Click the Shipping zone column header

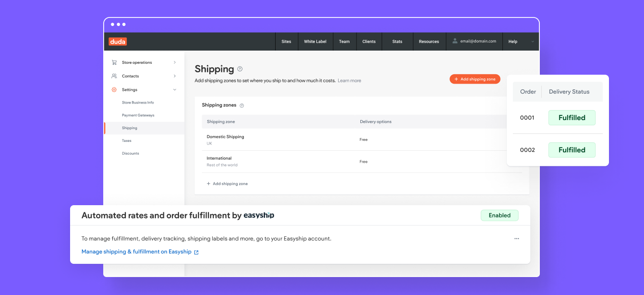(x=221, y=122)
